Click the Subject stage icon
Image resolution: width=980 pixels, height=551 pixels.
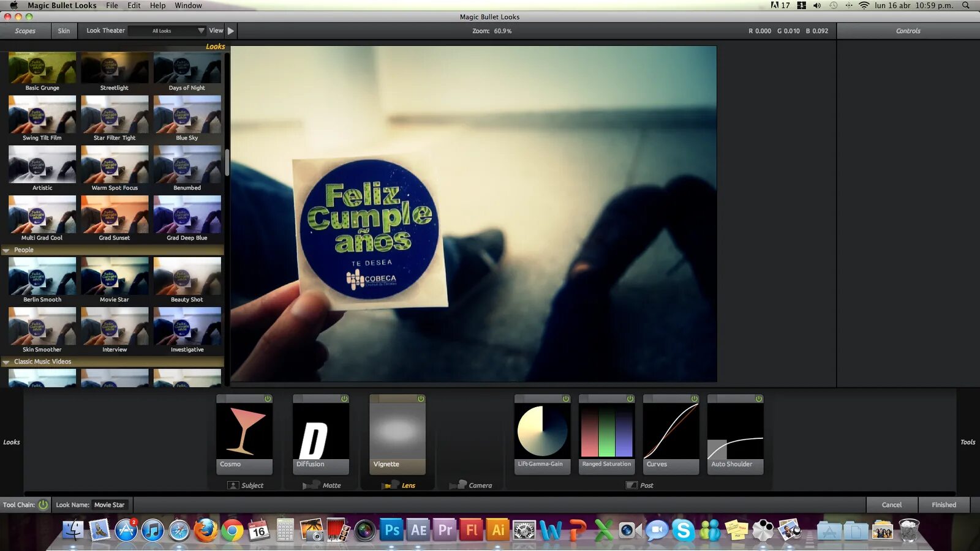tap(233, 485)
